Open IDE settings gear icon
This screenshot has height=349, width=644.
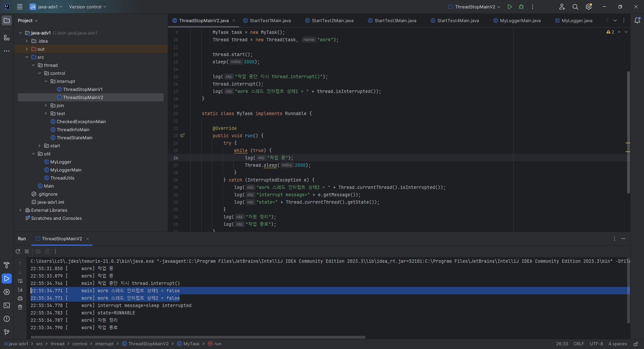[x=589, y=7]
